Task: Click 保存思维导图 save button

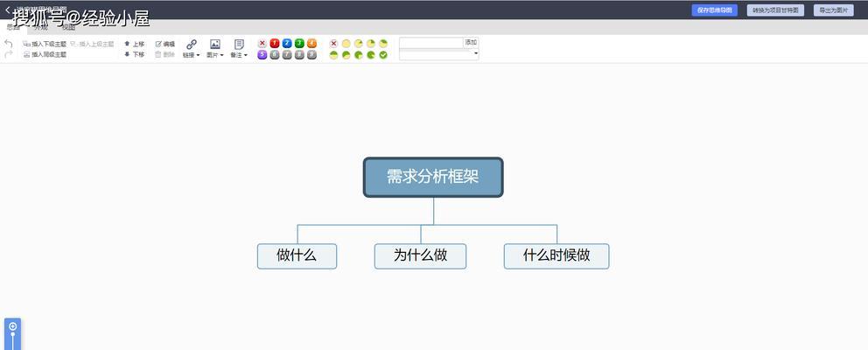Action: tap(714, 10)
